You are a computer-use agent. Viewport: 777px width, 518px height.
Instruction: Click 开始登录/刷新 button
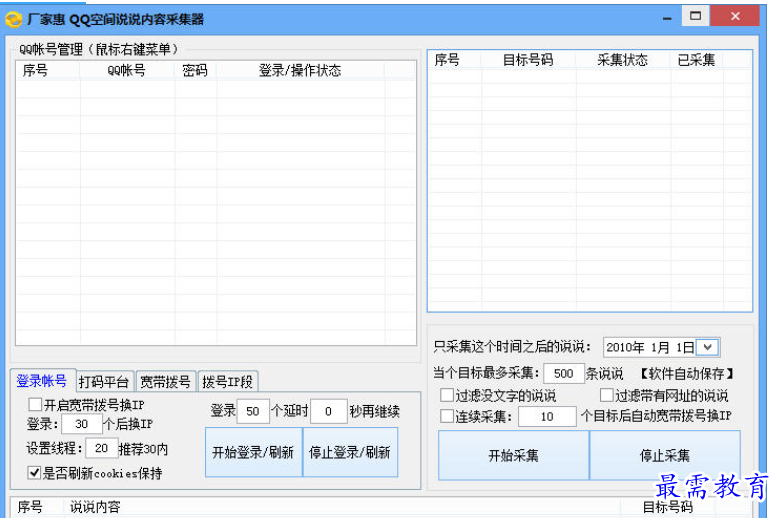click(253, 452)
